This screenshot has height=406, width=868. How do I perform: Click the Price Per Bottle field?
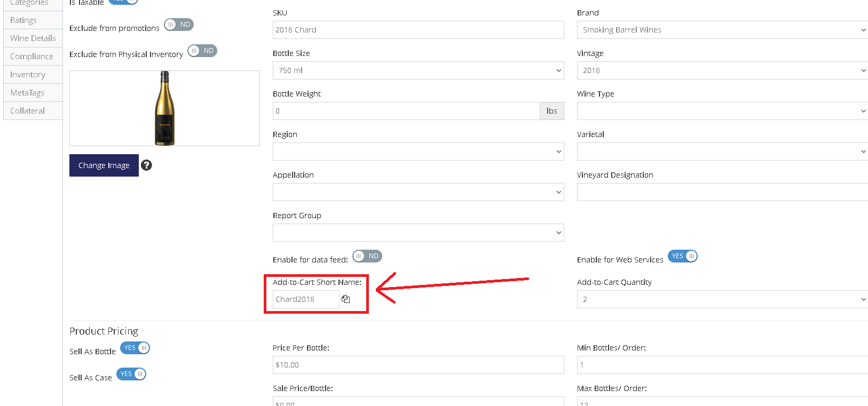(x=419, y=365)
